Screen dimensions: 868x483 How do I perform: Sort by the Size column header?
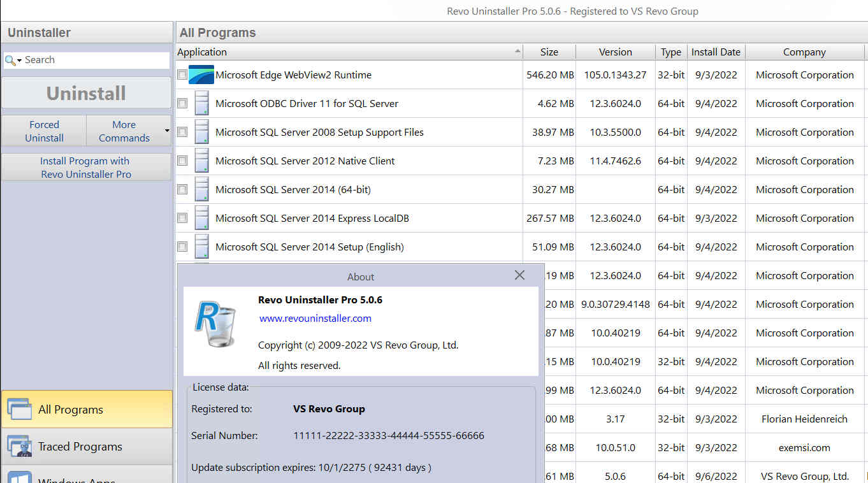coord(549,52)
